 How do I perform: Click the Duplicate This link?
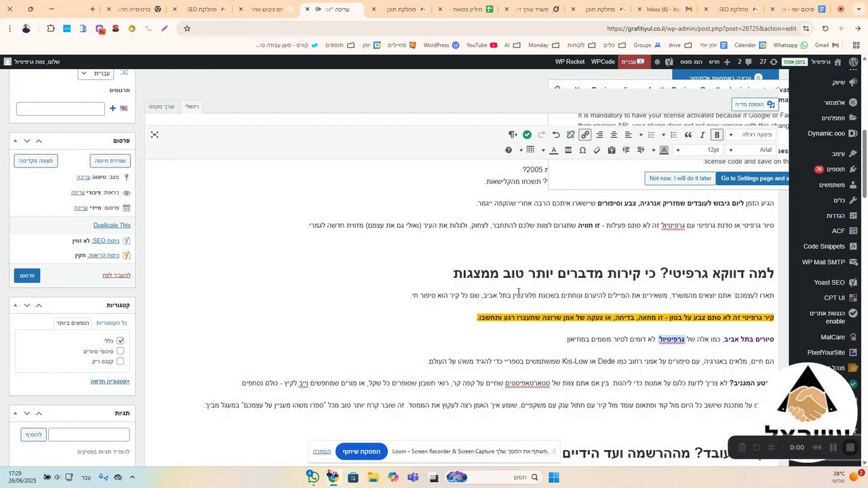[x=112, y=225]
